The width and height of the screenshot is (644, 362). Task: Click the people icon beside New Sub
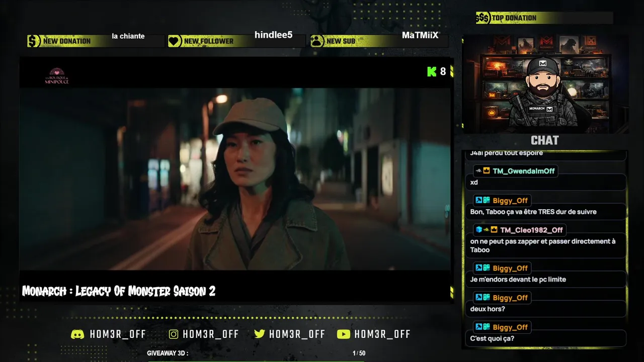317,41
